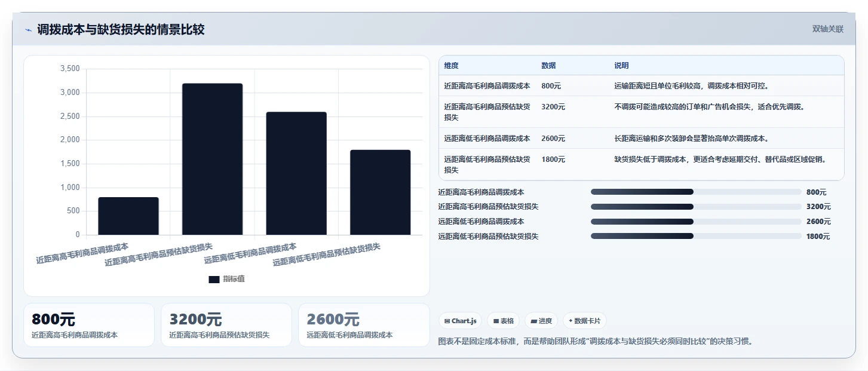Open the 3200元 data card
The width and height of the screenshot is (868, 371).
(226, 325)
